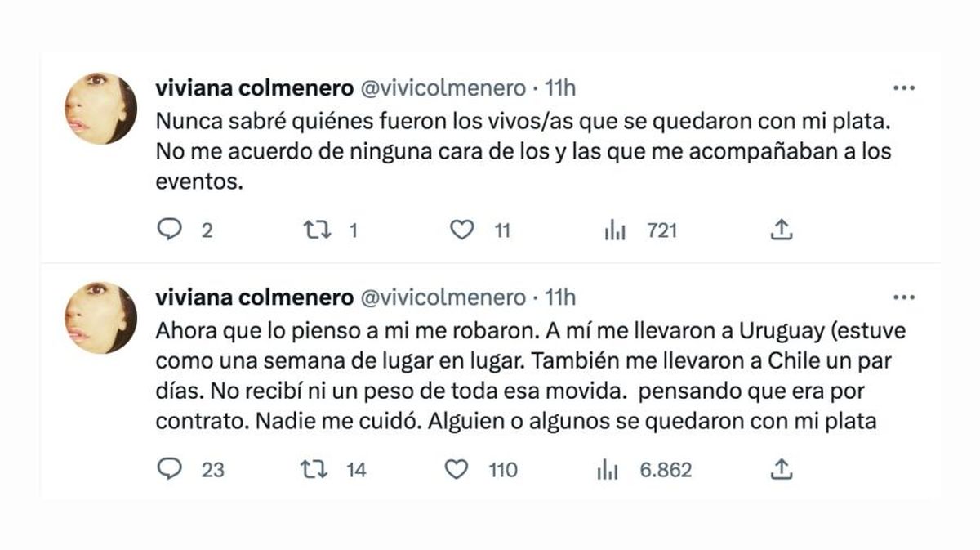Share the first tweet via upload icon
The height and width of the screenshot is (550, 980).
click(x=783, y=230)
